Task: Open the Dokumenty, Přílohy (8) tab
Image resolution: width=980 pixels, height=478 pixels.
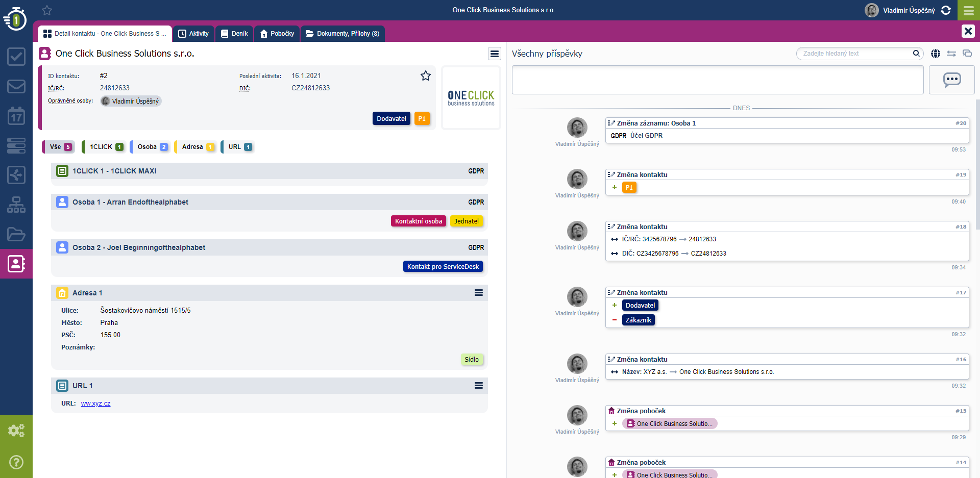Action: [x=342, y=34]
